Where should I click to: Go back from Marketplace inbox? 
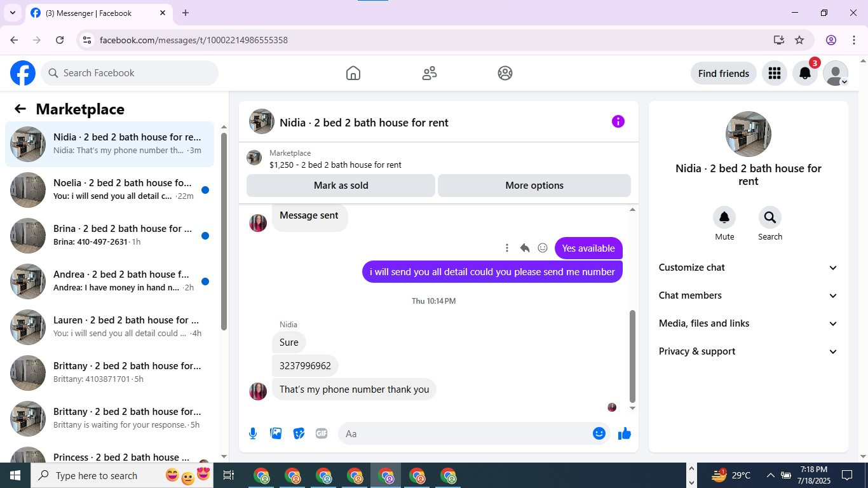pyautogui.click(x=20, y=109)
